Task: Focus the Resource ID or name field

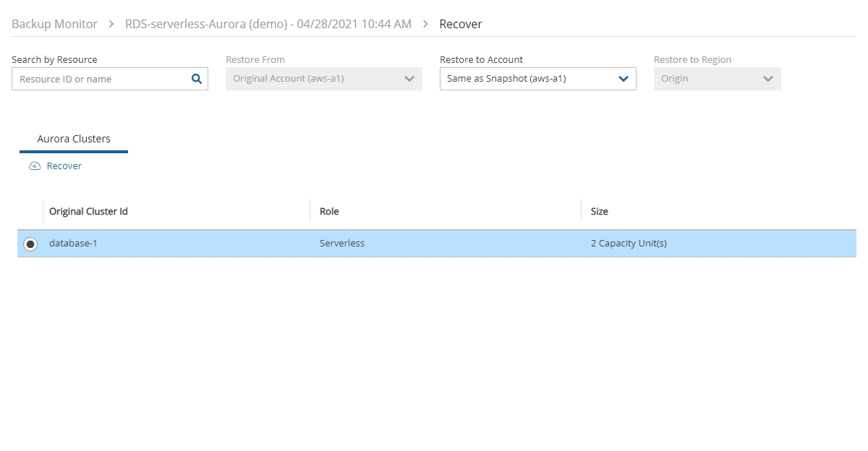Action: click(x=101, y=80)
